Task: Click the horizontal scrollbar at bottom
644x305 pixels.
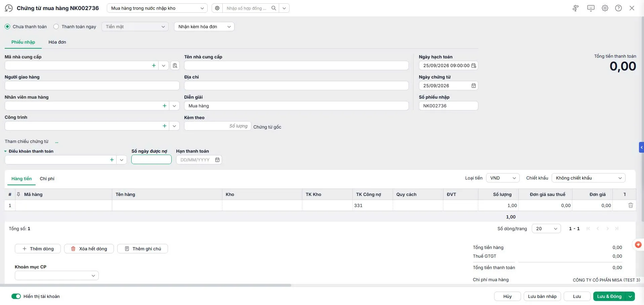Action: click(x=145, y=285)
